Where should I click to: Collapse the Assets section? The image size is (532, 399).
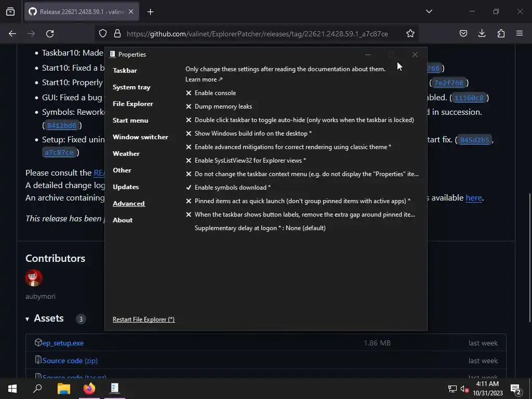[x=45, y=318]
